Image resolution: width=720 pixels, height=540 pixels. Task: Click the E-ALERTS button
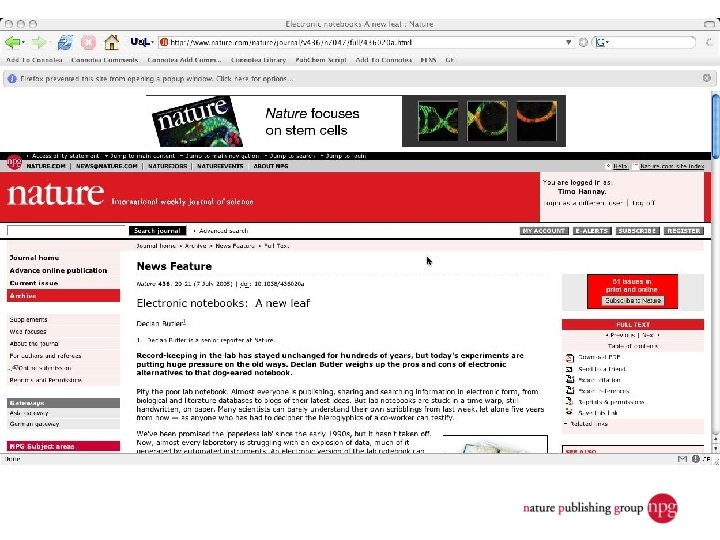(x=592, y=231)
